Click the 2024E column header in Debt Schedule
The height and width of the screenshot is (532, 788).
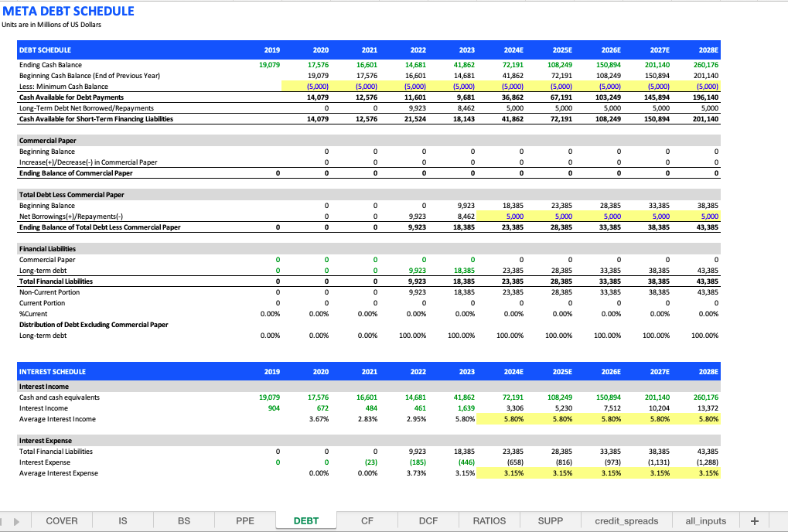click(x=513, y=50)
